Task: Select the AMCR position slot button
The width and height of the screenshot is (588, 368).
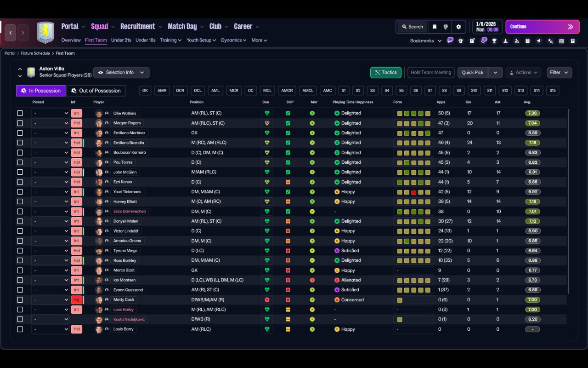Action: [287, 91]
